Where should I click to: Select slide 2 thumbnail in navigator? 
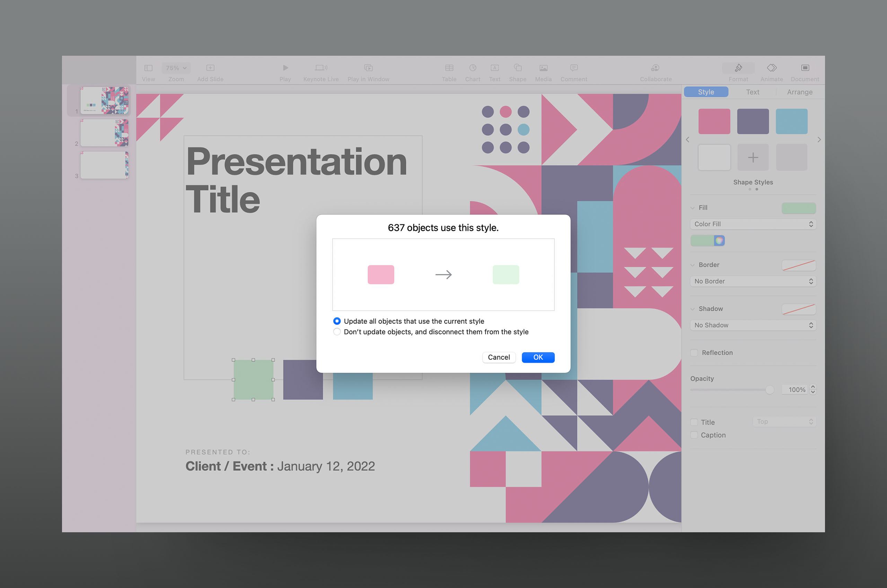tap(104, 133)
